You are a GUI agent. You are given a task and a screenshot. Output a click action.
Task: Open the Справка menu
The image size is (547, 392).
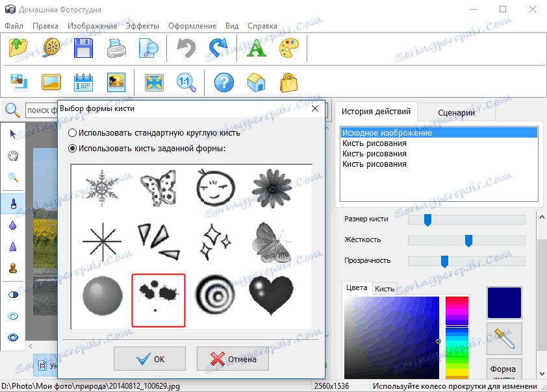(262, 26)
